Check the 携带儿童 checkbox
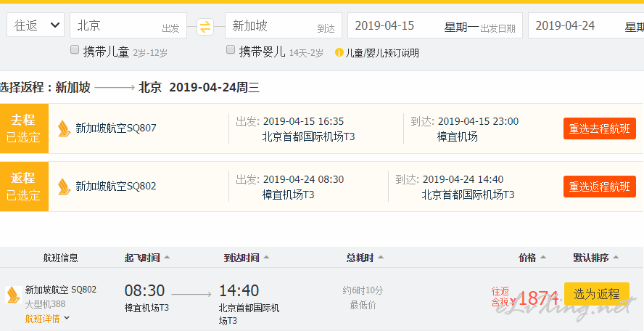The width and height of the screenshot is (644, 331). pyautogui.click(x=75, y=50)
